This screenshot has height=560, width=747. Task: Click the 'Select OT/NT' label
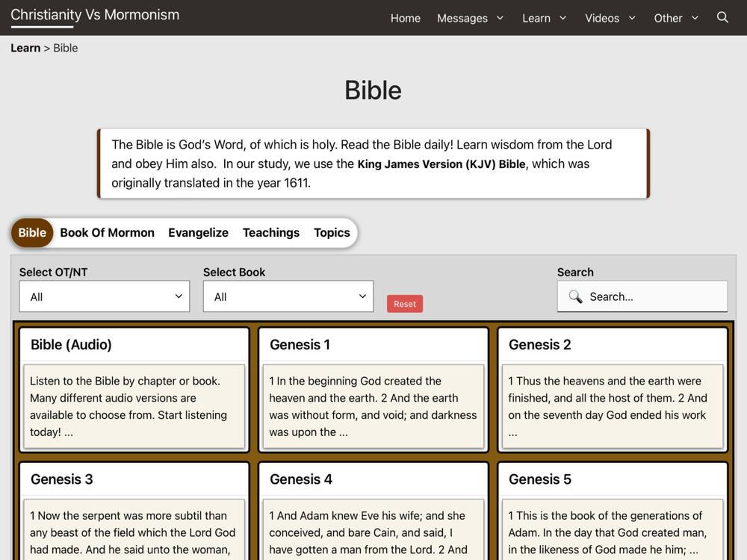[x=53, y=272]
